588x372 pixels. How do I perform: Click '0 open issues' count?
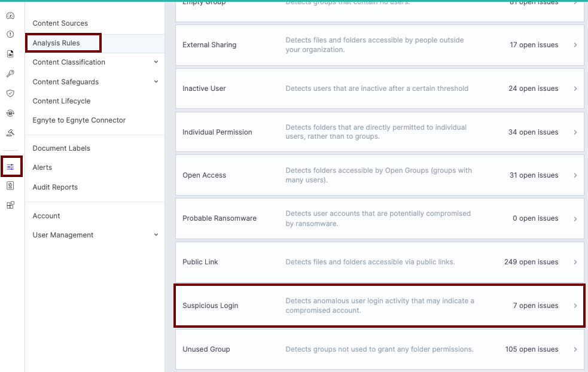pyautogui.click(x=535, y=218)
